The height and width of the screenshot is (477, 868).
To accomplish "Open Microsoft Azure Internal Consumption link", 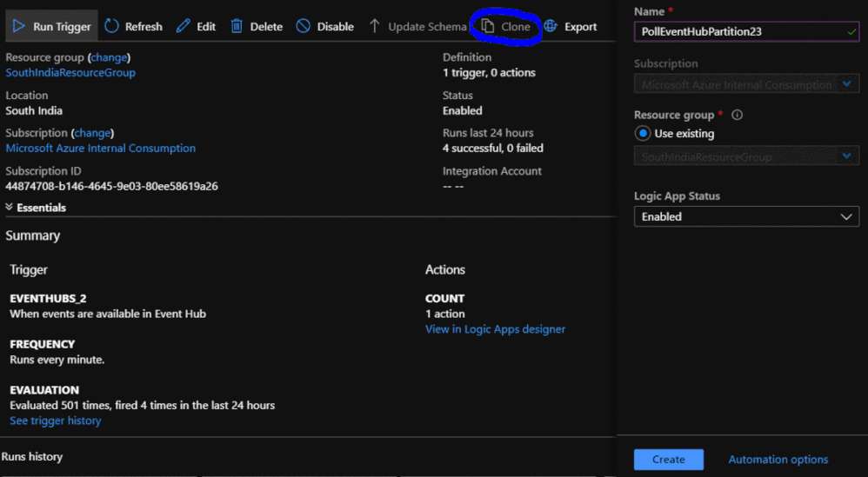I will pyautogui.click(x=101, y=148).
